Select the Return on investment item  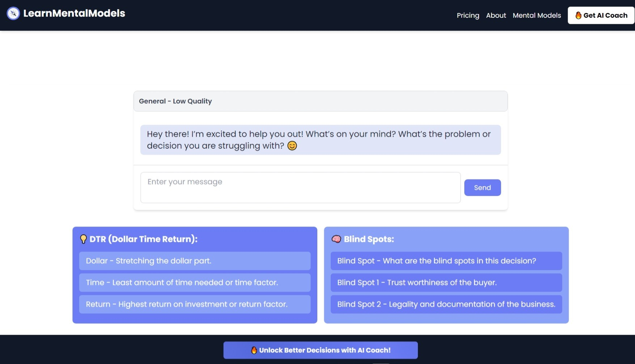click(x=195, y=304)
